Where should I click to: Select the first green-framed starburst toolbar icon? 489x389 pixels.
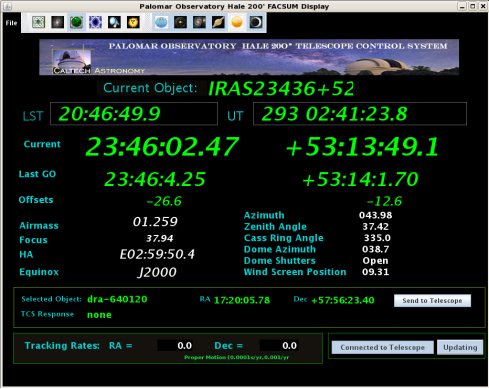click(38, 22)
